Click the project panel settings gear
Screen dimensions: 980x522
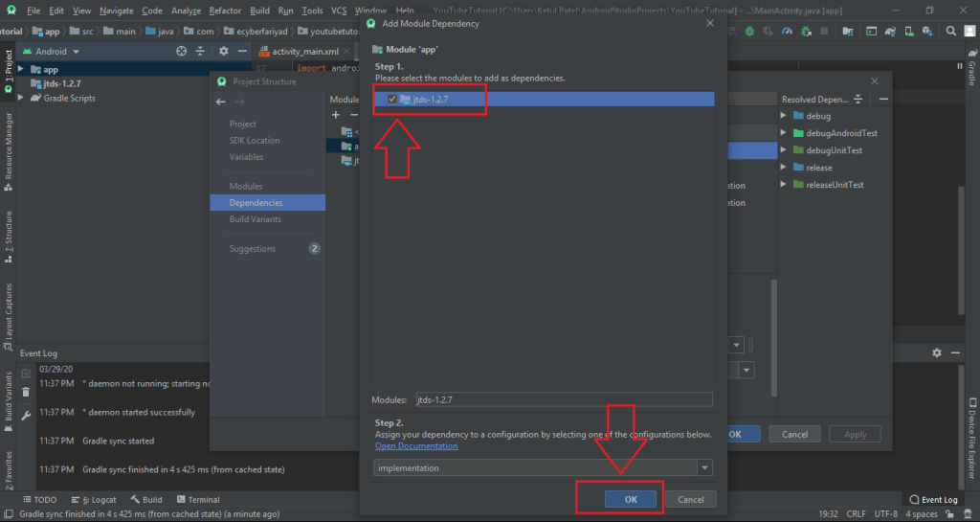coord(223,51)
